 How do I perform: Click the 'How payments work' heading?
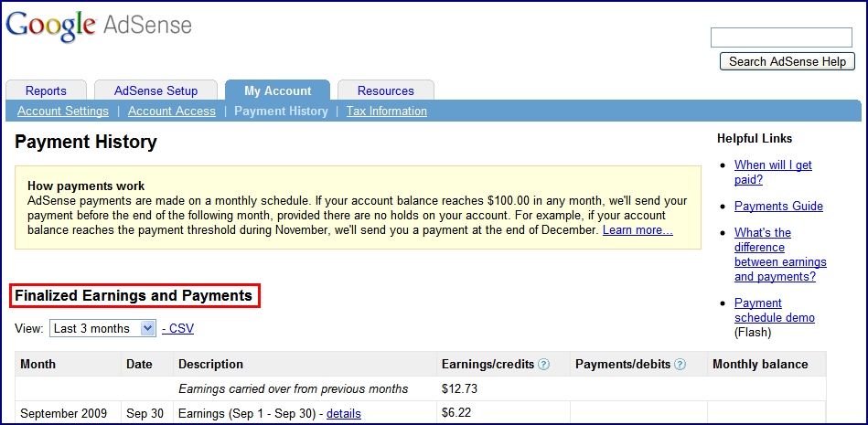pyautogui.click(x=86, y=186)
